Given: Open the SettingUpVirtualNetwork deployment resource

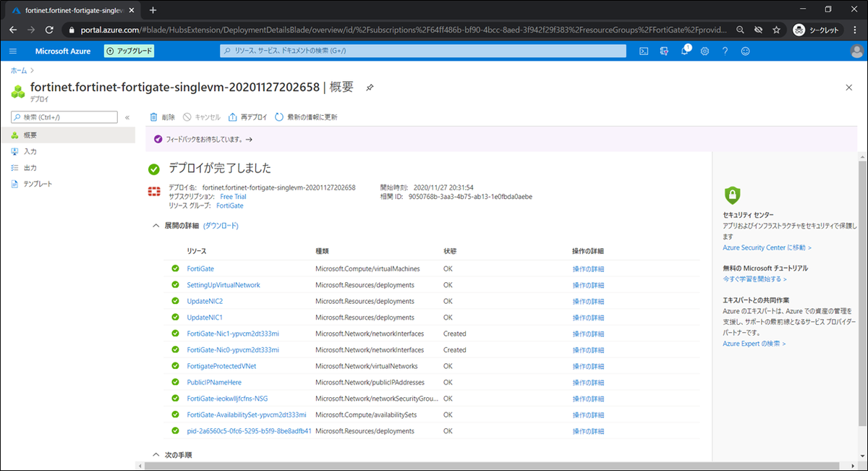Looking at the screenshot, I should click(224, 285).
